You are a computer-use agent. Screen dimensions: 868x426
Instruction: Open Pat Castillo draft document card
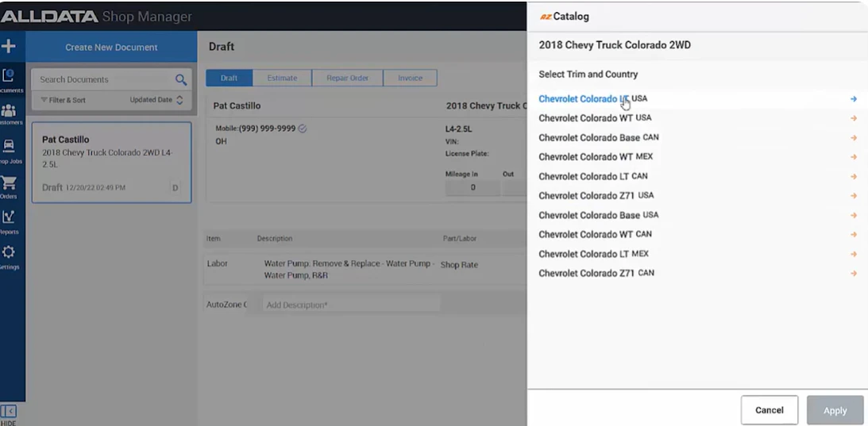[x=111, y=163]
